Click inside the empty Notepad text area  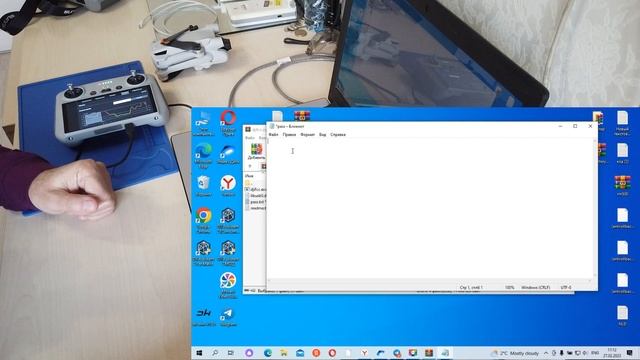429,208
